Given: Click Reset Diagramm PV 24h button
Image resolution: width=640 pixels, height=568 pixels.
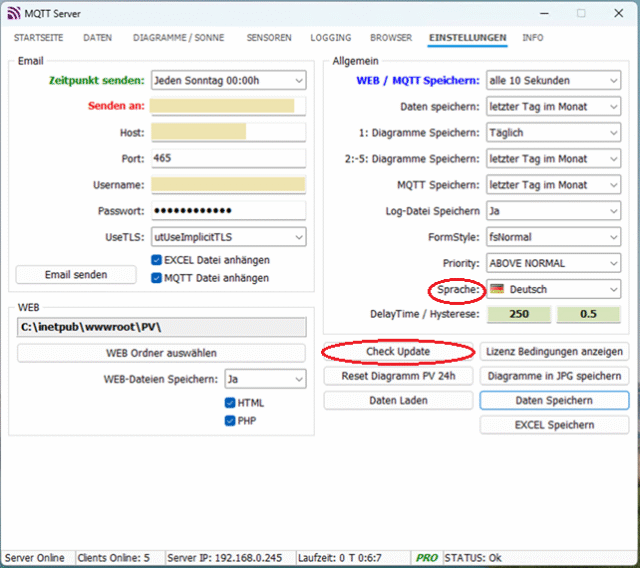Looking at the screenshot, I should tap(398, 376).
